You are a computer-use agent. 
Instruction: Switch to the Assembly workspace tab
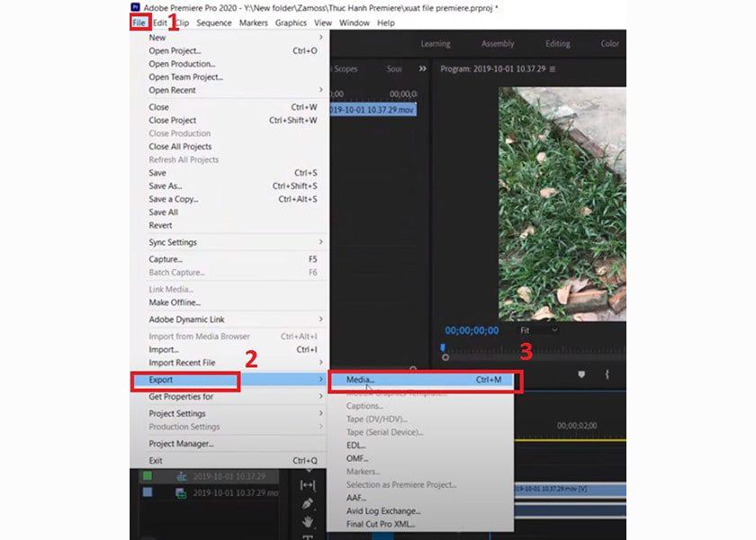pos(498,43)
